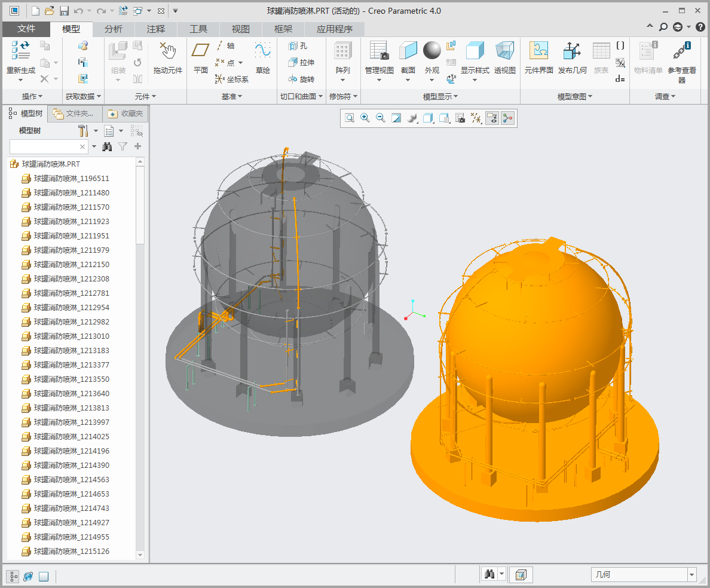The height and width of the screenshot is (588, 710).
Task: Toggle the model tree panel in status bar
Action: coord(13,576)
